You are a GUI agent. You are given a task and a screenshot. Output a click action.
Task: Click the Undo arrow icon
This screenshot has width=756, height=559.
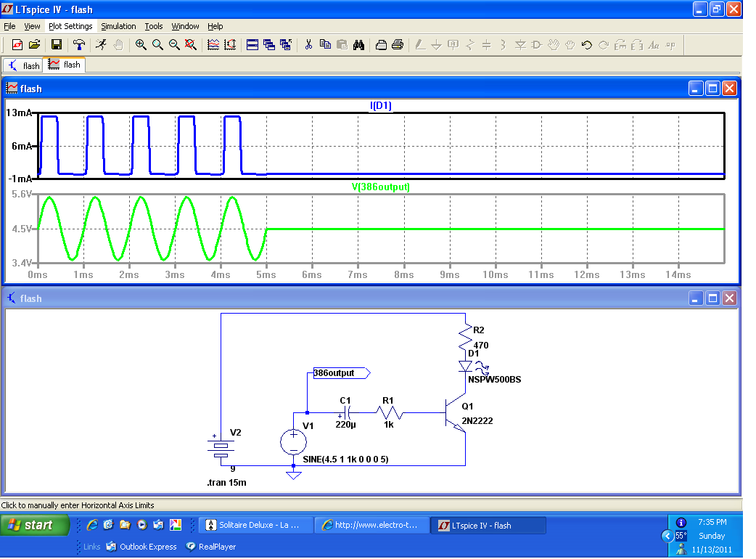[x=587, y=45]
